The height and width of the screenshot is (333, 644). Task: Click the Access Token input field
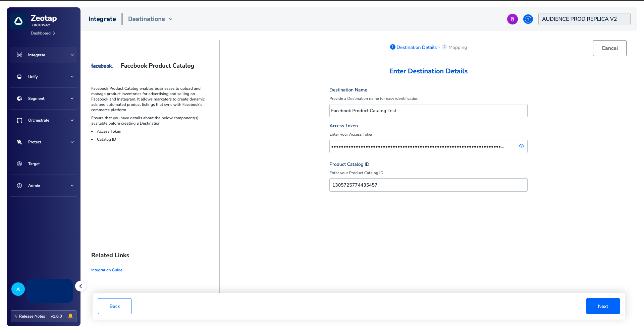428,146
